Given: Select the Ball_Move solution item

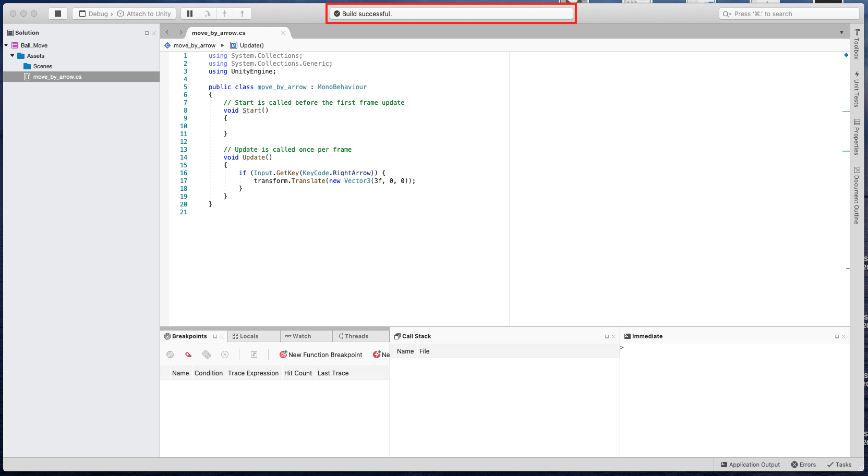Looking at the screenshot, I should (34, 45).
